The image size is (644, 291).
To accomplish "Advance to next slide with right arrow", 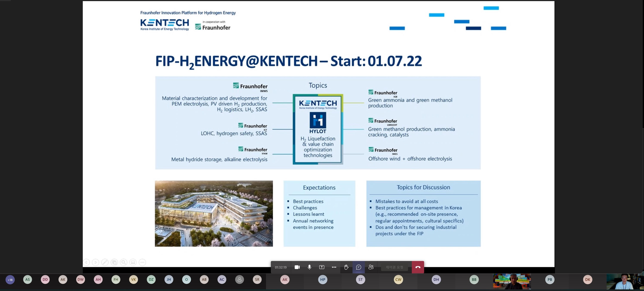I will click(x=95, y=262).
